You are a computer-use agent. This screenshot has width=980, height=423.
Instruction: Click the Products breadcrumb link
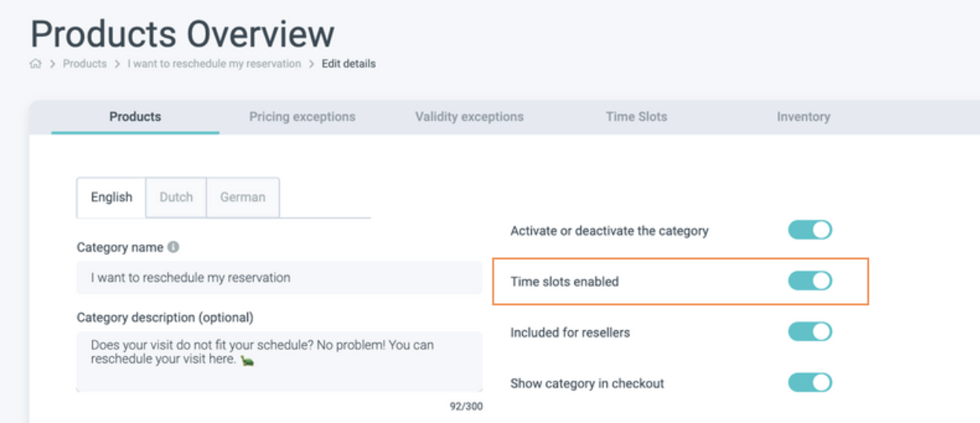84,64
